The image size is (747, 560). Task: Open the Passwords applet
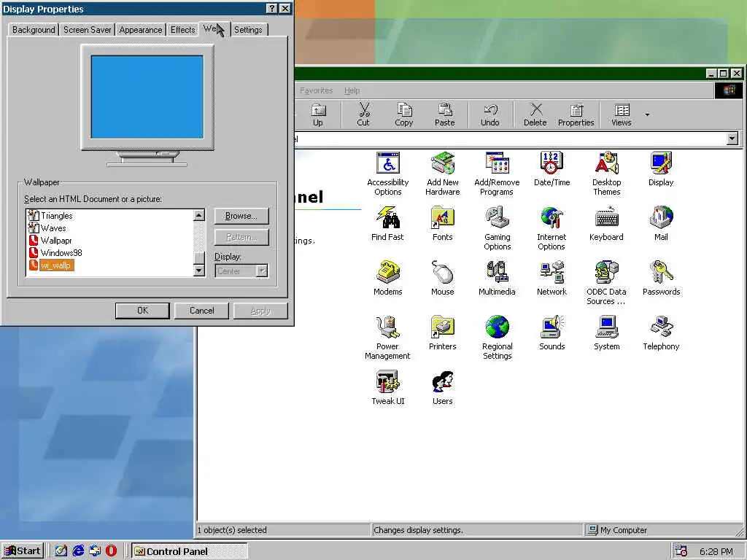pos(661,279)
